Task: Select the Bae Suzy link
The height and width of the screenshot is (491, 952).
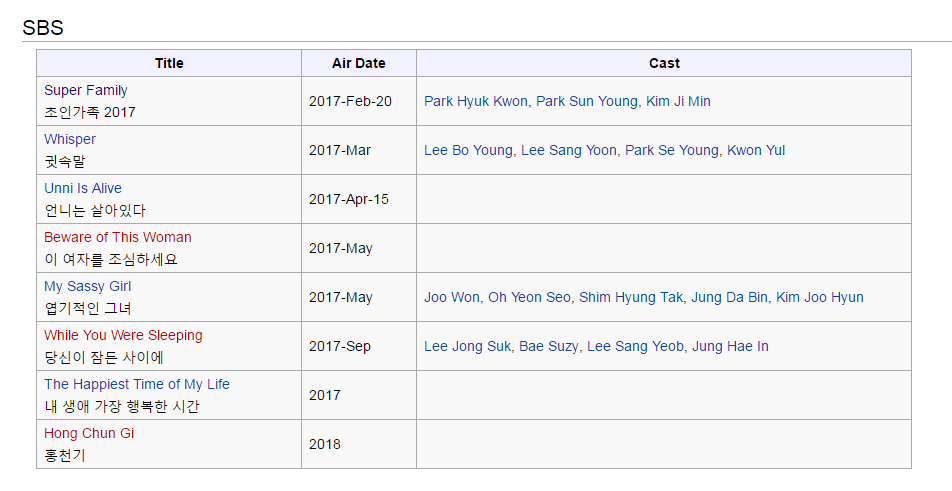Action: [x=548, y=346]
